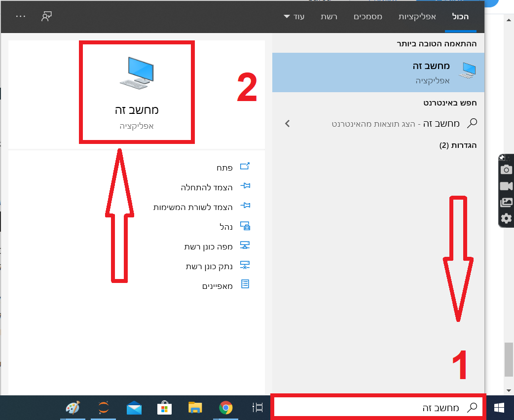Screen dimensions: 514x420
Task: Expand the עוד dropdown filter
Action: (294, 16)
